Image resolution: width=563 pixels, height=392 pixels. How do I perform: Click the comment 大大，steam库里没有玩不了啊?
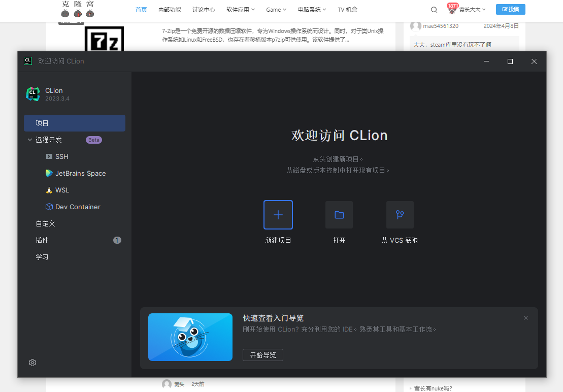click(x=452, y=45)
